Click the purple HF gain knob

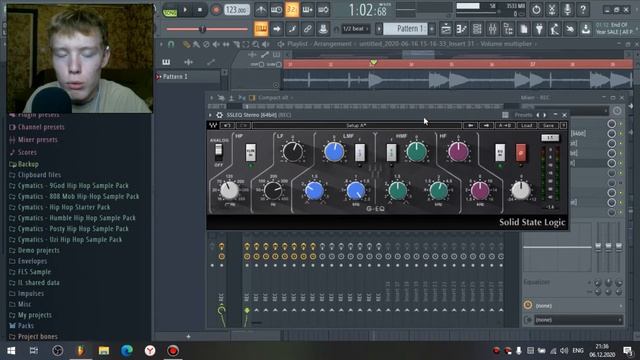point(458,151)
